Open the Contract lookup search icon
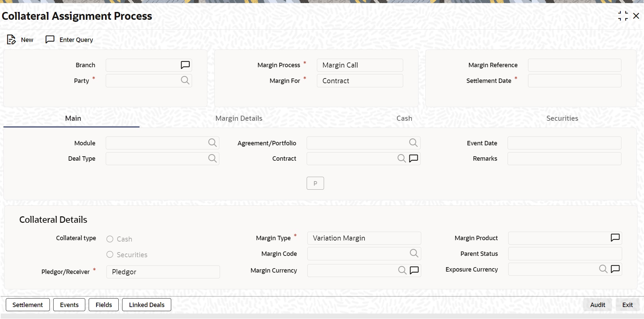644x319 pixels. click(x=401, y=158)
